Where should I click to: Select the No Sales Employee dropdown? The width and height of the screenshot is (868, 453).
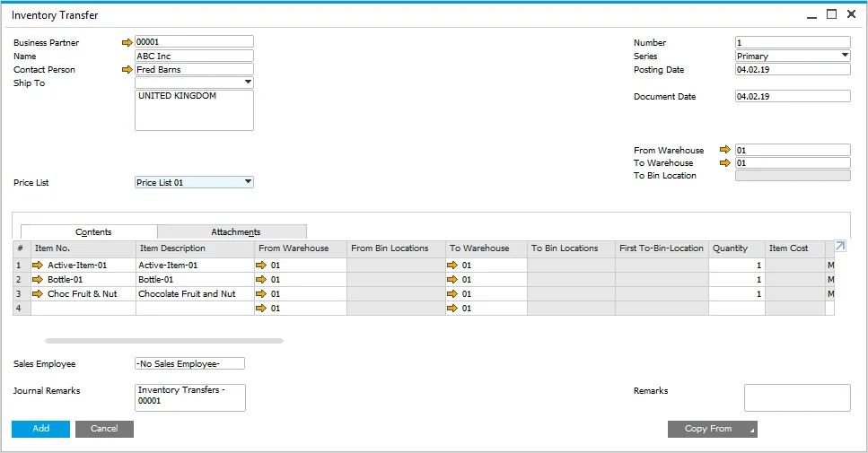(189, 363)
